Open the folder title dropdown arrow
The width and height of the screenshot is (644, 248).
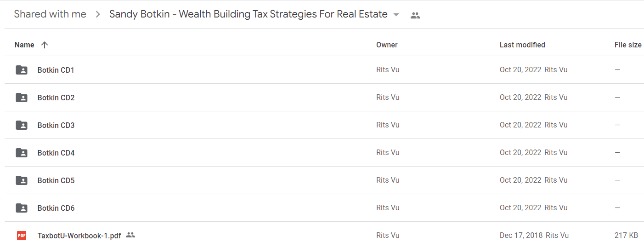click(x=396, y=15)
